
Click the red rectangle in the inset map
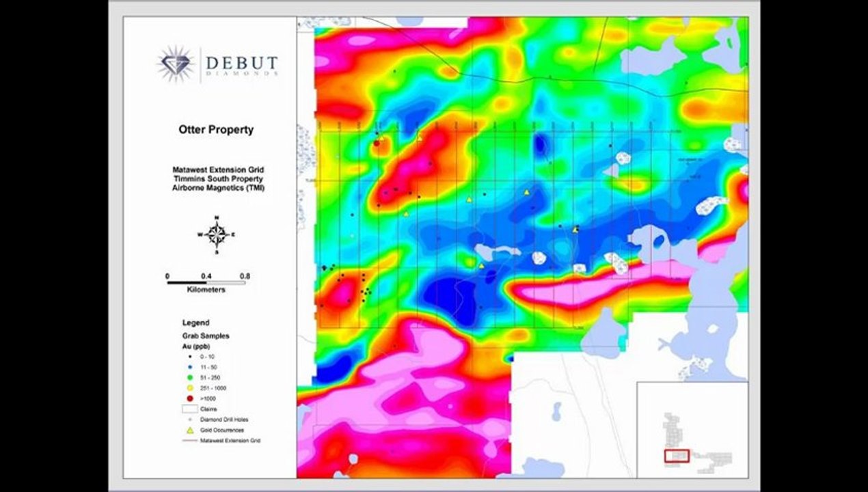pos(677,456)
